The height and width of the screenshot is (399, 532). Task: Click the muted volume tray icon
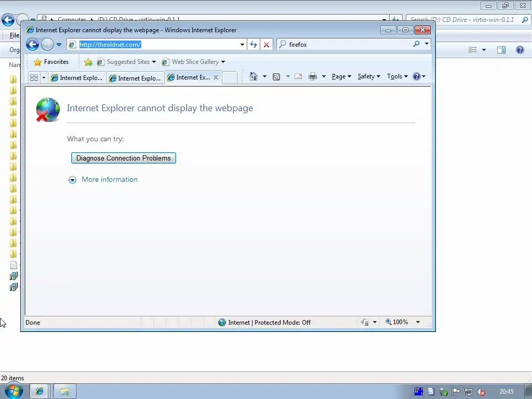tap(481, 392)
